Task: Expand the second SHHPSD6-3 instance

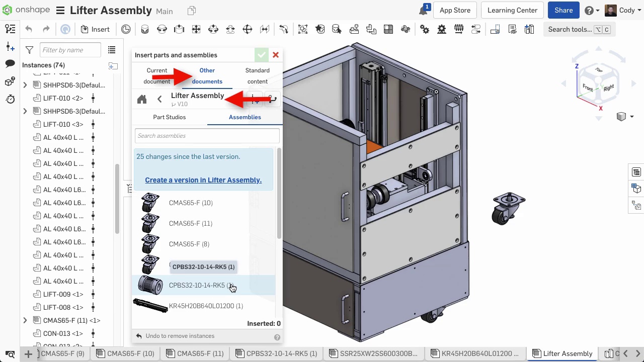Action: pyautogui.click(x=25, y=111)
